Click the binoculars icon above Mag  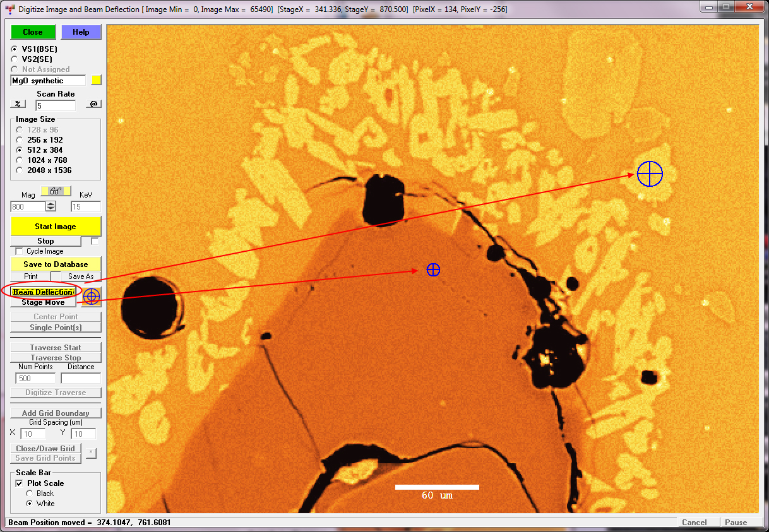point(56,191)
